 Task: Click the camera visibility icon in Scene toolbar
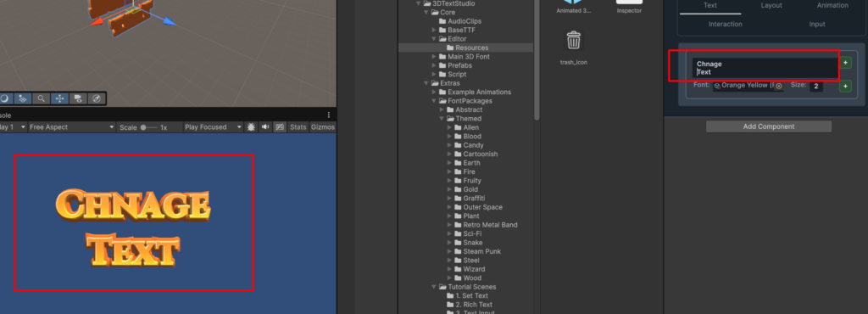[x=77, y=98]
